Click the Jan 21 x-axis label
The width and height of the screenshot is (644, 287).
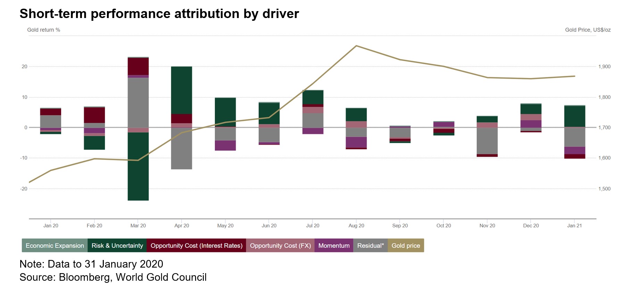[574, 226]
